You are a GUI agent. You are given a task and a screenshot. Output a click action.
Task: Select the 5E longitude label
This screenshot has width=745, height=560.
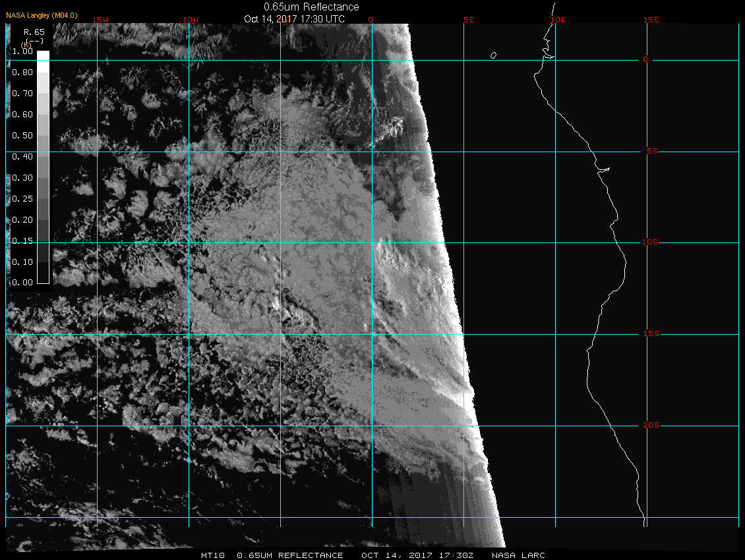[x=469, y=20]
